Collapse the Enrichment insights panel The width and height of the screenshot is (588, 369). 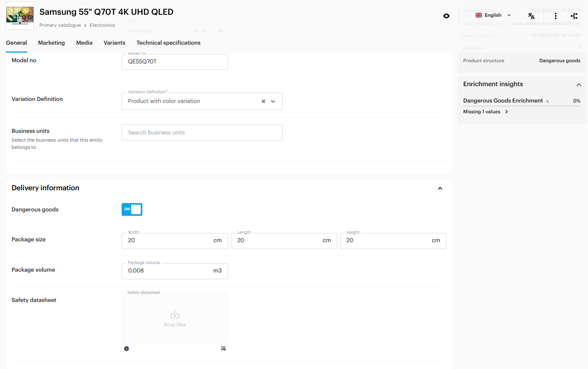[x=578, y=85]
